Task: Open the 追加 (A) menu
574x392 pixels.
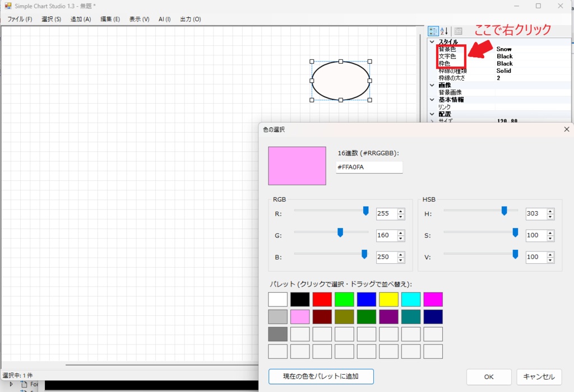Action: (x=81, y=19)
